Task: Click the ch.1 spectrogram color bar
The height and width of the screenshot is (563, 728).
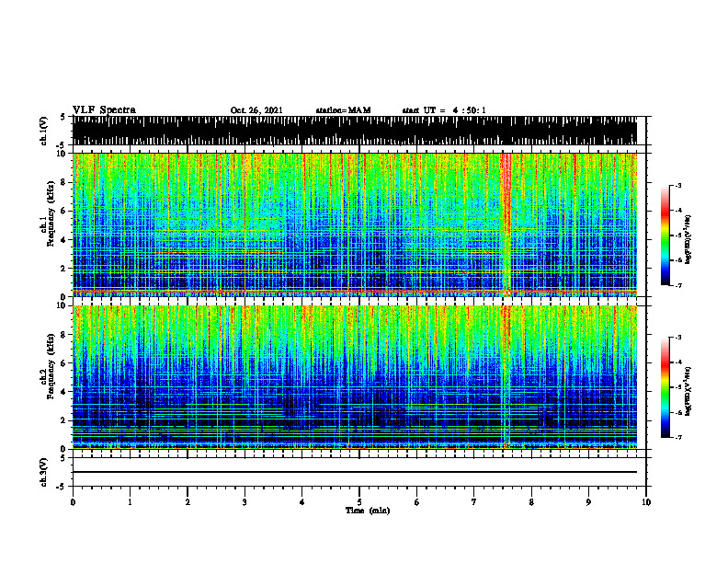Action: click(665, 236)
